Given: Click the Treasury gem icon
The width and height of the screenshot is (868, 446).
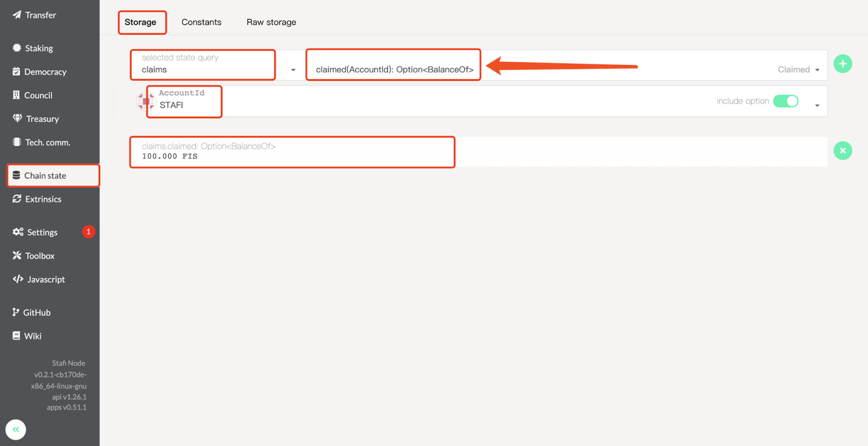Looking at the screenshot, I should point(17,118).
